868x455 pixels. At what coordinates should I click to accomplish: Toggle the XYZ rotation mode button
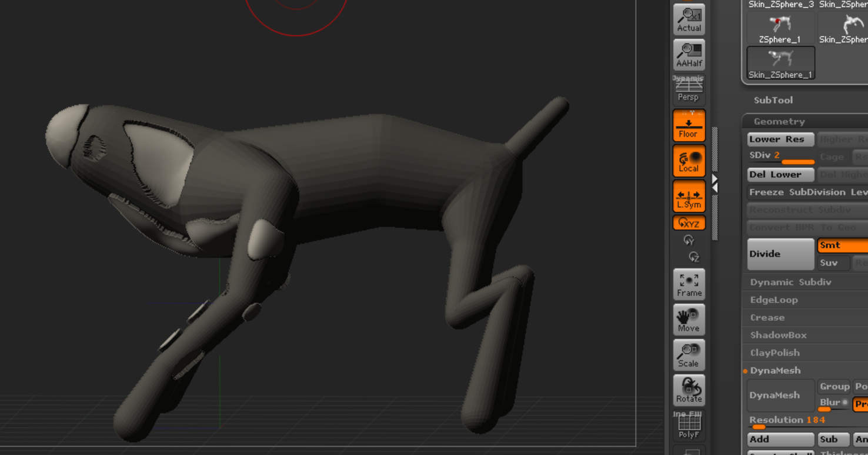[689, 223]
